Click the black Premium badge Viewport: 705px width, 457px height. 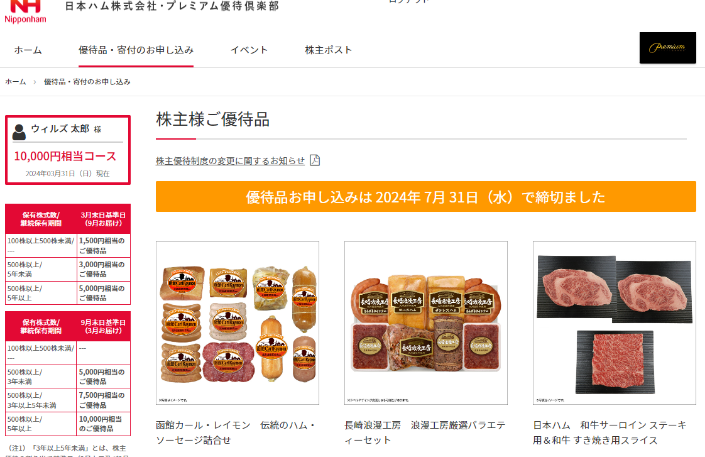coord(668,47)
